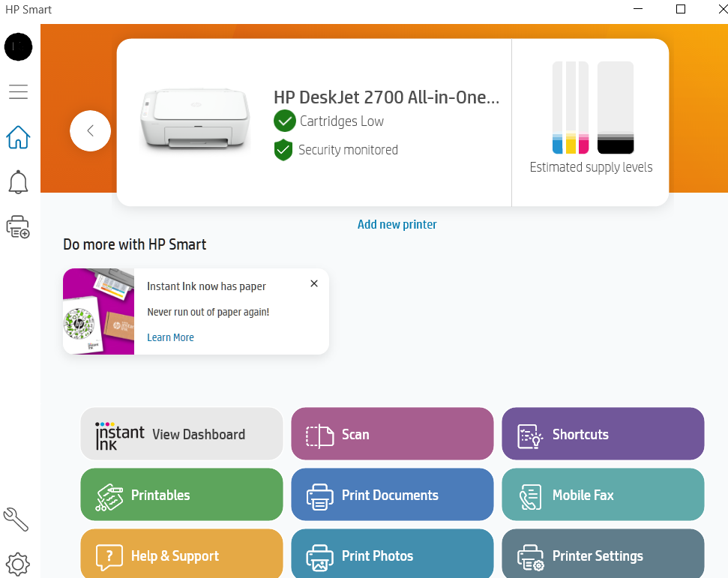View the Instant Ink Dashboard
This screenshot has width=728, height=578.
pos(181,433)
